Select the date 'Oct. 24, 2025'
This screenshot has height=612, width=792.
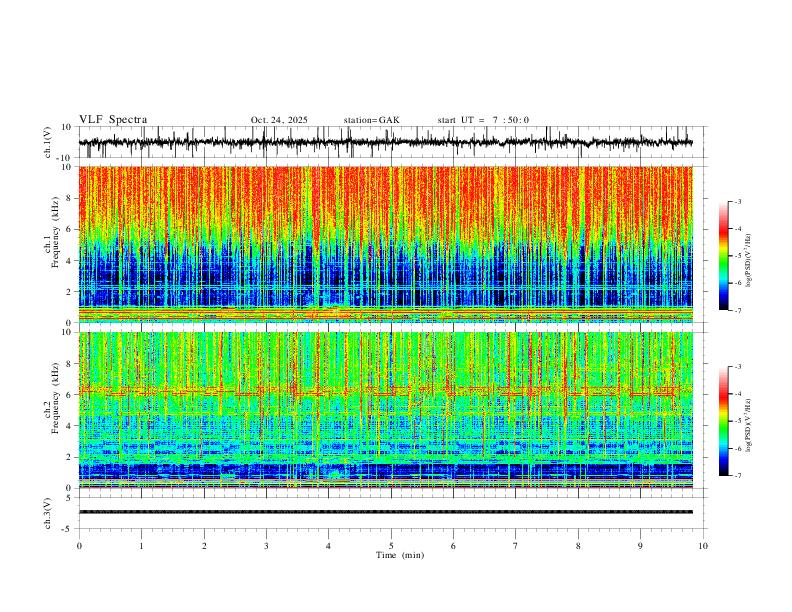click(x=279, y=120)
